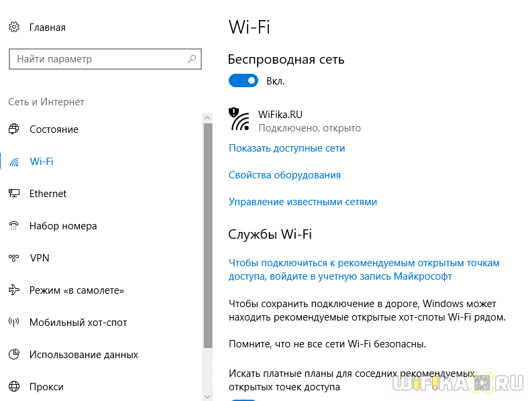Click the WiFika.RU network signal icon

[240, 119]
